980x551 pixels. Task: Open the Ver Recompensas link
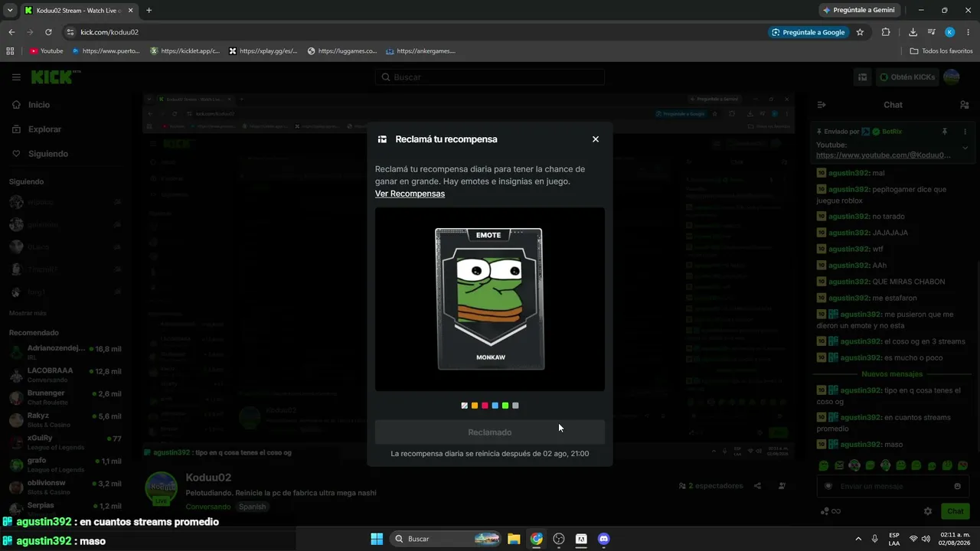coord(410,194)
